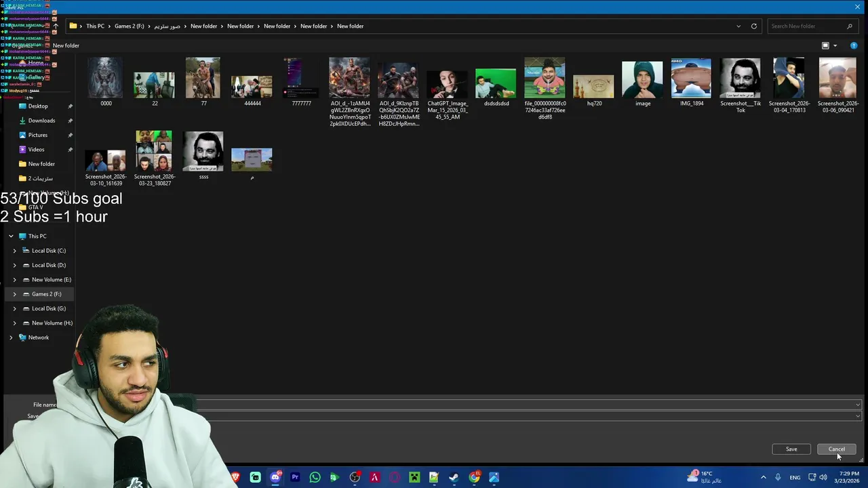Open Adobe Premiere Pro from taskbar
Image resolution: width=868 pixels, height=488 pixels.
click(x=295, y=477)
